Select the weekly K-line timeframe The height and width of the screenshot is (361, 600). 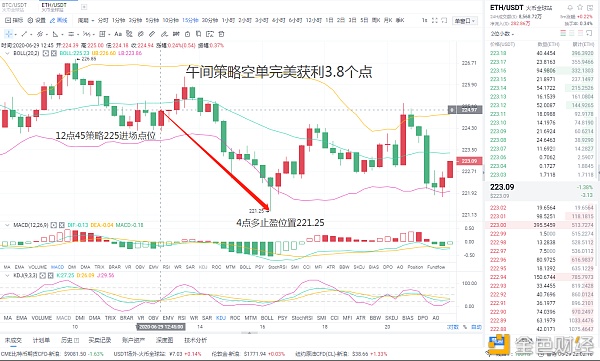coord(376,20)
